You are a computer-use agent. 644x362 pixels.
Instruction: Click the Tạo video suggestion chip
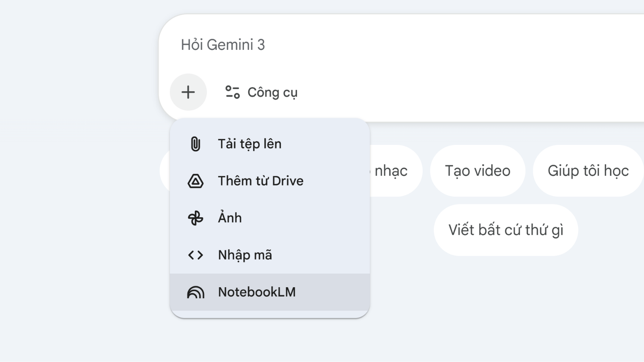pos(477,171)
